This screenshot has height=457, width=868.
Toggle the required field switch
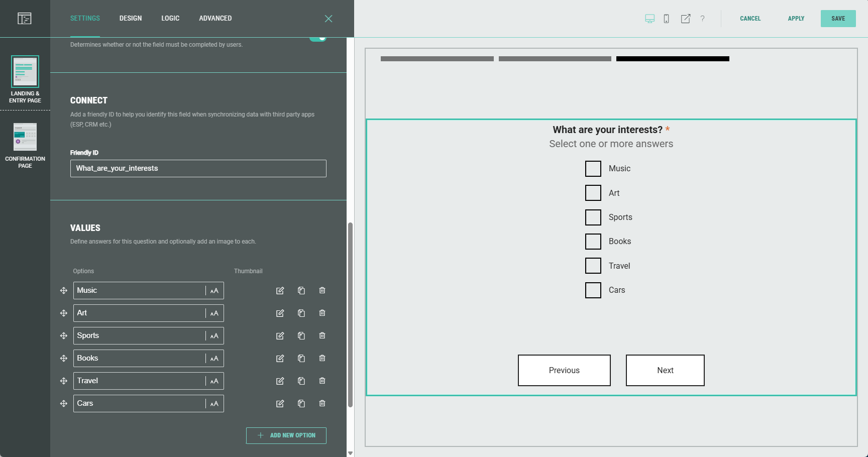[318, 38]
